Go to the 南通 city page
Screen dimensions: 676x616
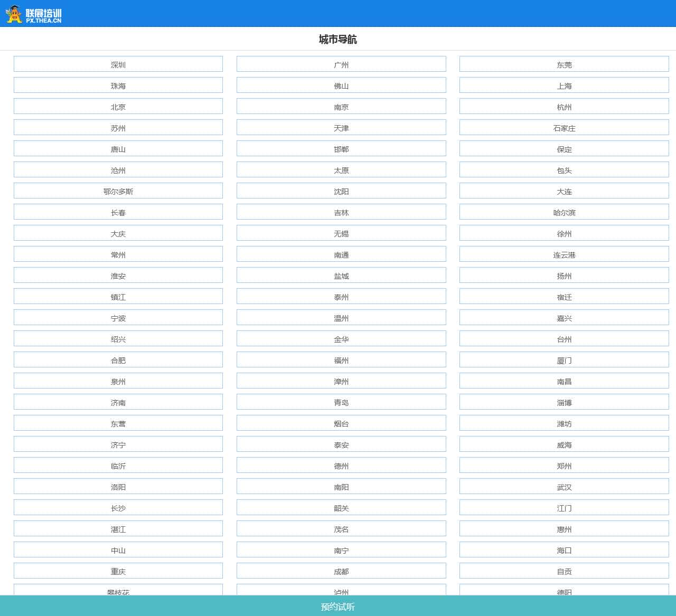point(341,254)
